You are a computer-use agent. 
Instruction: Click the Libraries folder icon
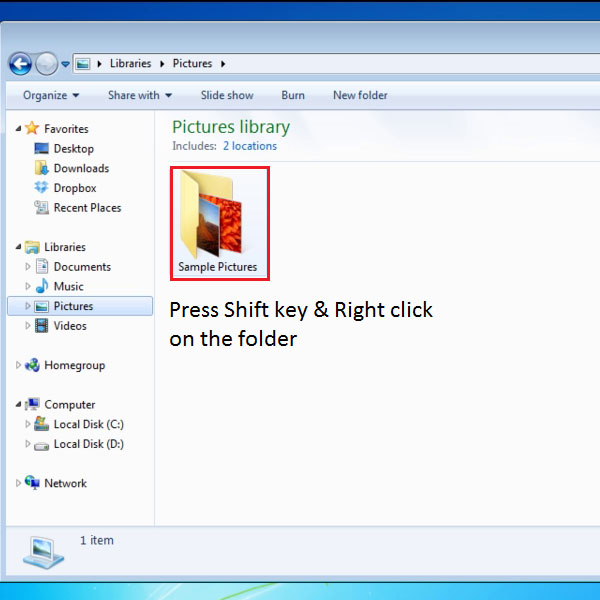32,247
